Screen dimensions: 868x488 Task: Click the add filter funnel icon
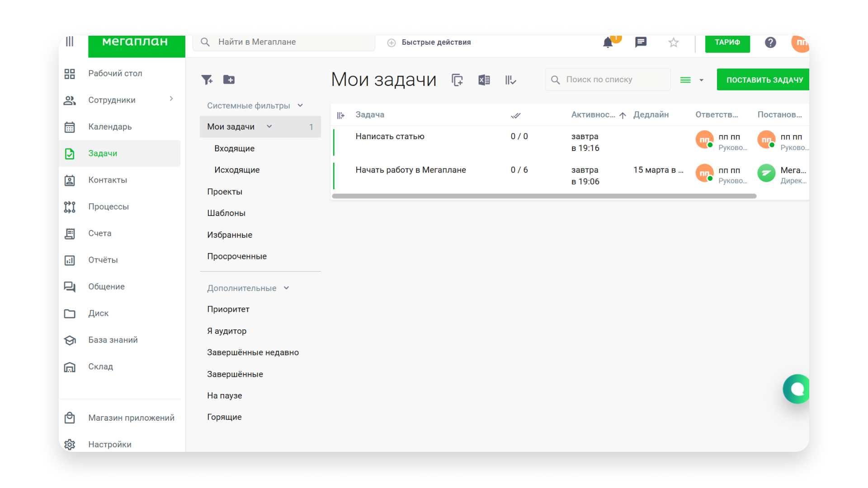point(207,80)
